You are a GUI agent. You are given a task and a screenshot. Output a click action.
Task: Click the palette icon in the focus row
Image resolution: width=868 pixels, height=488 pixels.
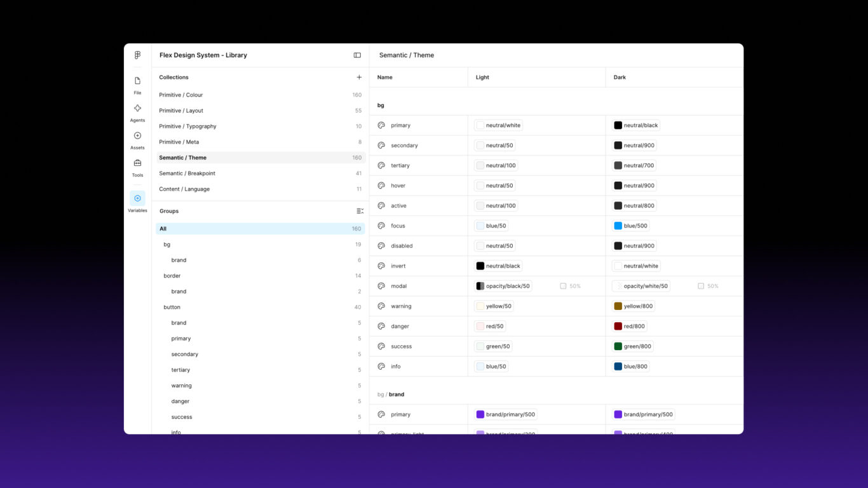coord(381,226)
